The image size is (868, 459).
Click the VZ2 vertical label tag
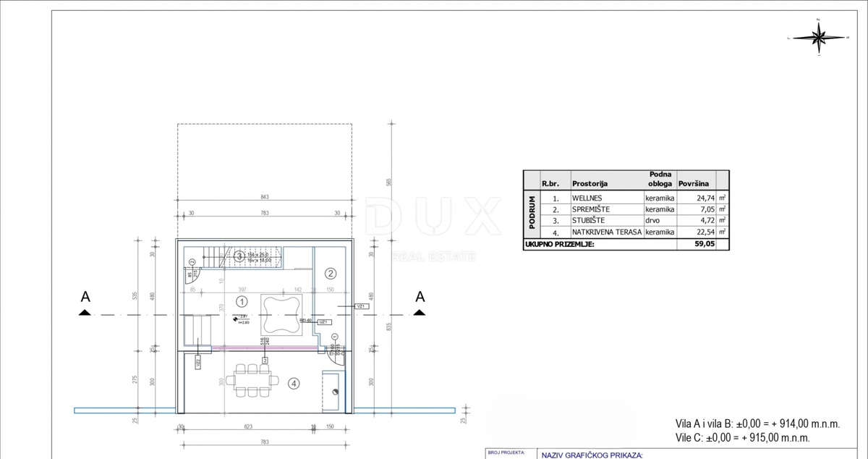point(197,363)
